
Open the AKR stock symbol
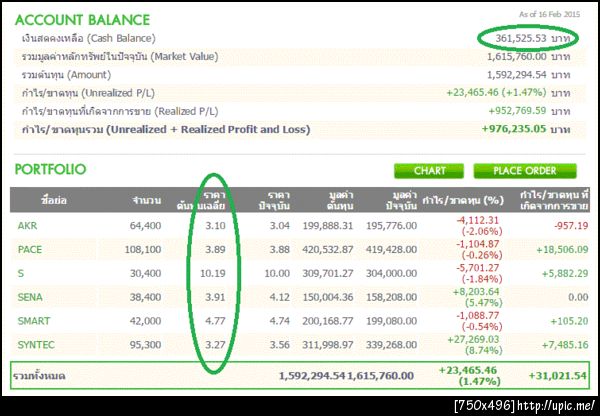tap(28, 226)
